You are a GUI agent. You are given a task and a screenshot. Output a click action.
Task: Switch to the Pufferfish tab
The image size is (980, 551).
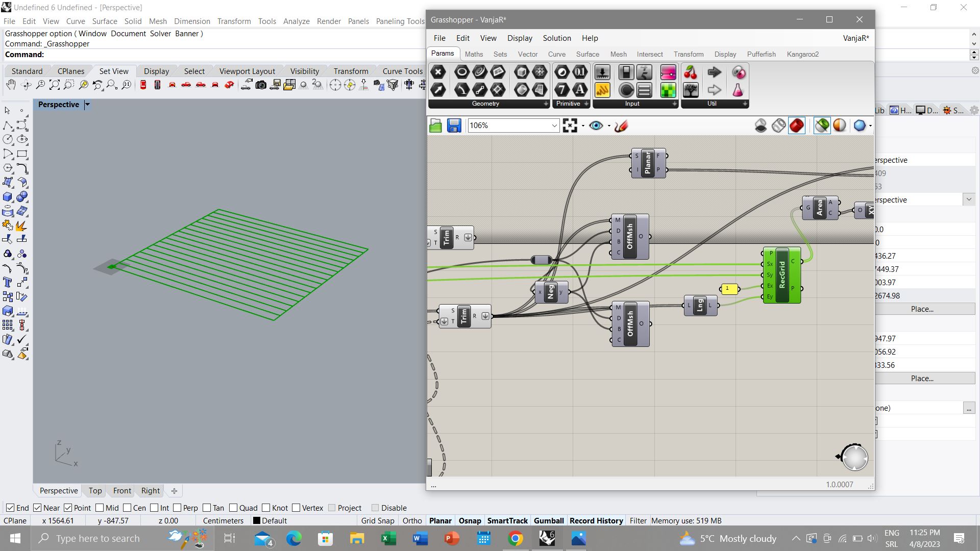point(761,54)
